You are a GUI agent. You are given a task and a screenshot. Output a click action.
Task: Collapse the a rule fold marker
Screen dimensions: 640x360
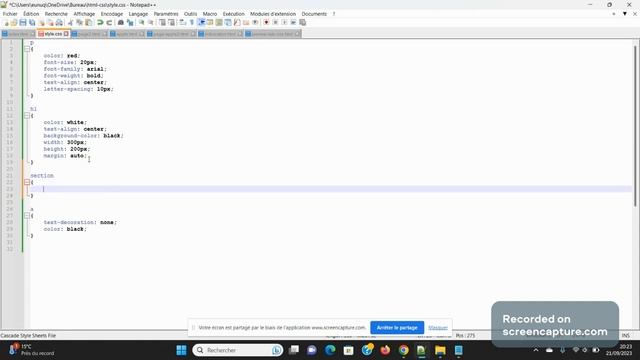pos(27,216)
